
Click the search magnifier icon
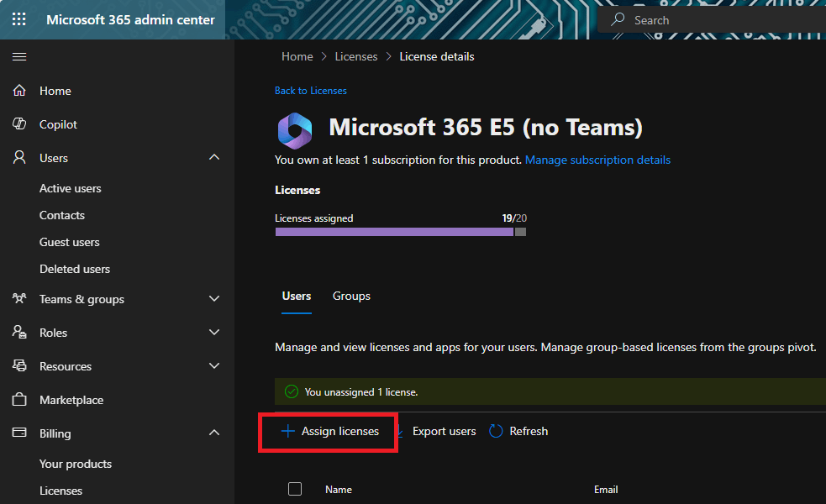click(x=618, y=19)
